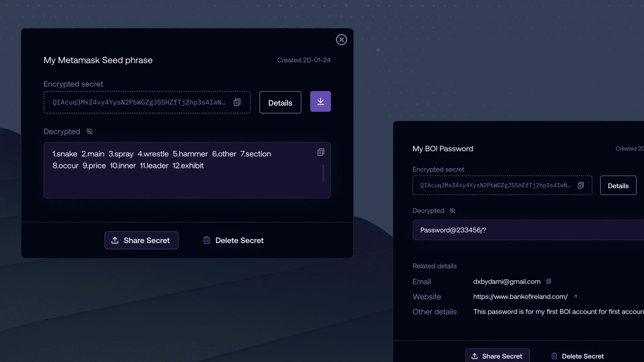
Task: Copy the BOI encrypted secret string
Action: (580, 185)
